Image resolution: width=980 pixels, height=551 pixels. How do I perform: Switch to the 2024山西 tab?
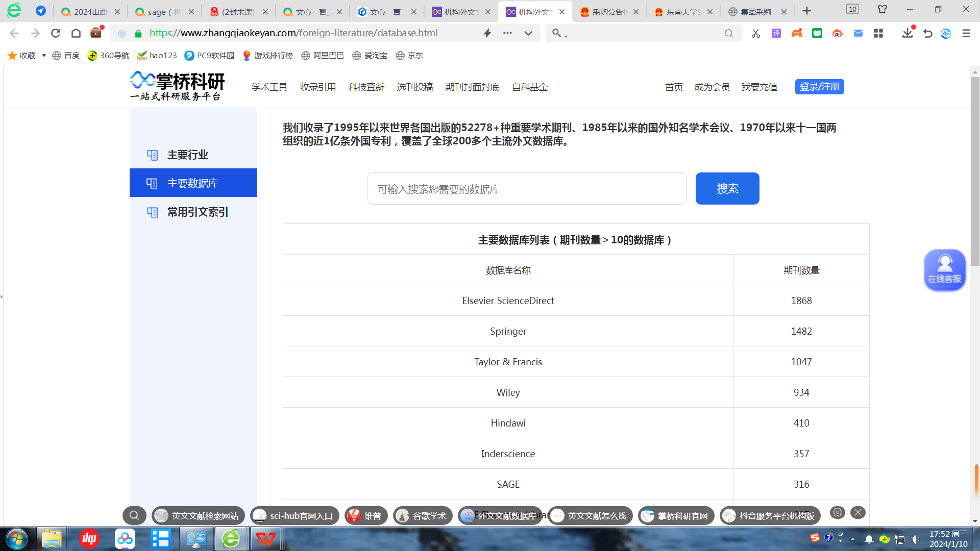point(90,11)
